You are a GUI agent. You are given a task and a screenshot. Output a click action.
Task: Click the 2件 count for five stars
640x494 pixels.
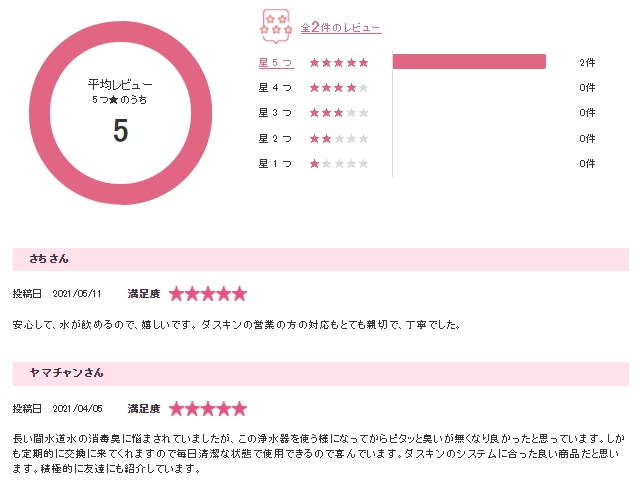point(587,62)
